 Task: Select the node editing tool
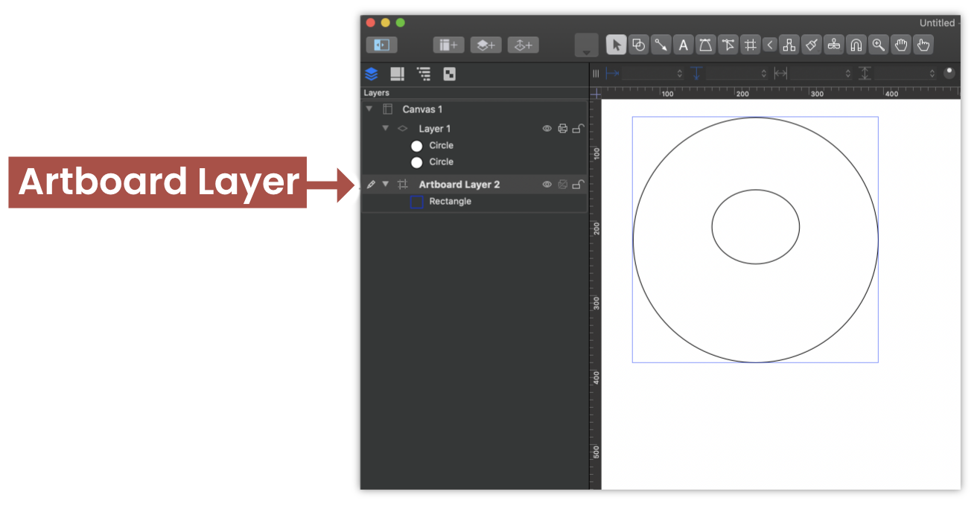(x=729, y=45)
